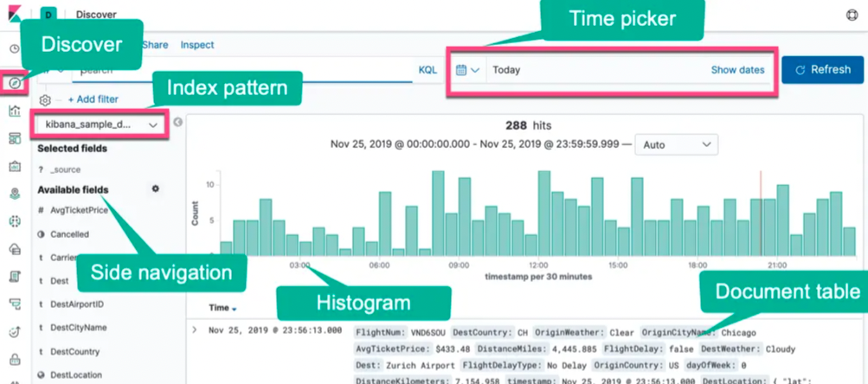Expand the Nov 25 23:56:13 document row
The image size is (868, 384).
[195, 330]
